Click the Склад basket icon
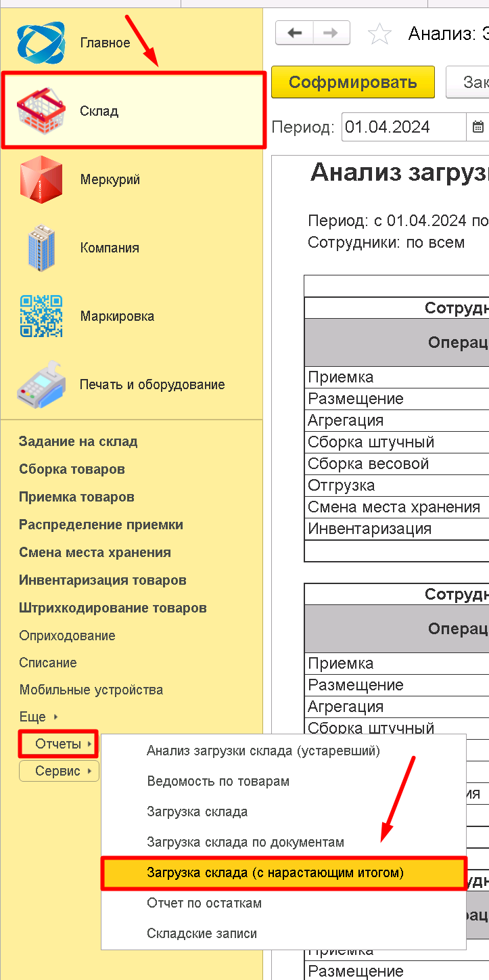This screenshot has width=489, height=980. pyautogui.click(x=41, y=110)
